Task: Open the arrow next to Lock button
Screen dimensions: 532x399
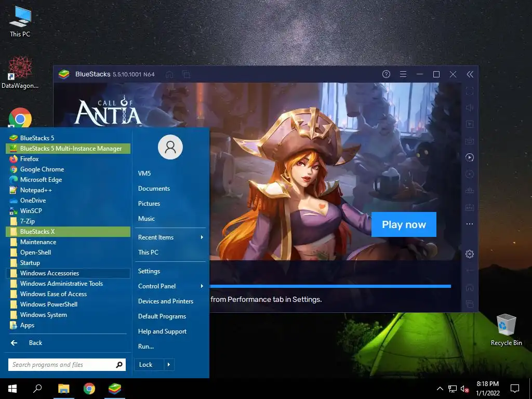Action: point(169,365)
